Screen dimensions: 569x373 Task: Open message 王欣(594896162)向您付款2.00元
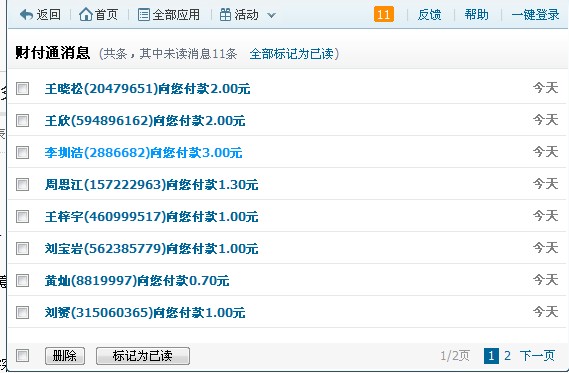click(145, 120)
